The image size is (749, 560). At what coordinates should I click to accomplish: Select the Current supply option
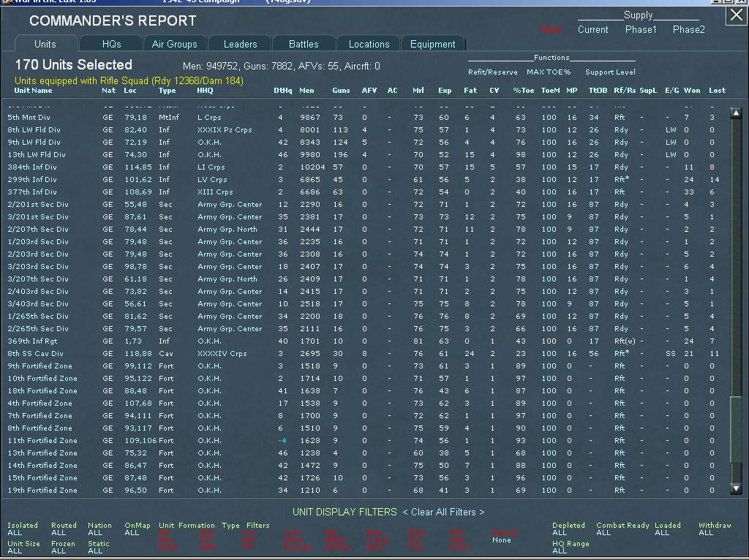(592, 29)
